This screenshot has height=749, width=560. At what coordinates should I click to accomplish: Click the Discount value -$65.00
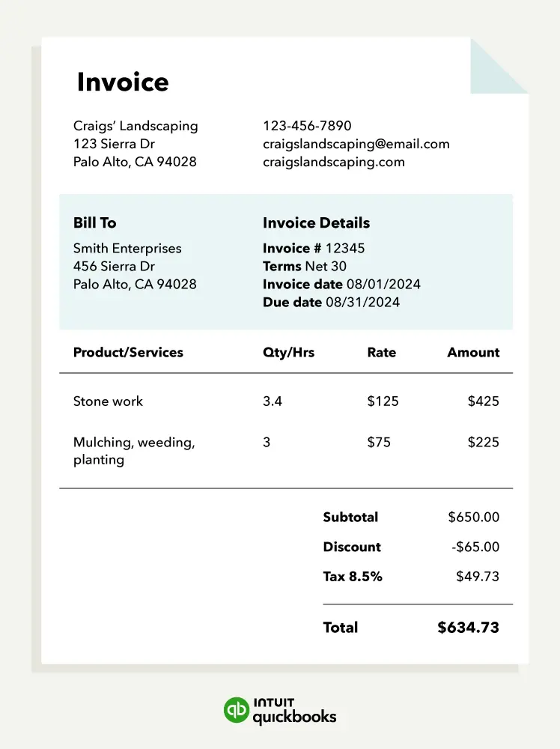tap(475, 547)
